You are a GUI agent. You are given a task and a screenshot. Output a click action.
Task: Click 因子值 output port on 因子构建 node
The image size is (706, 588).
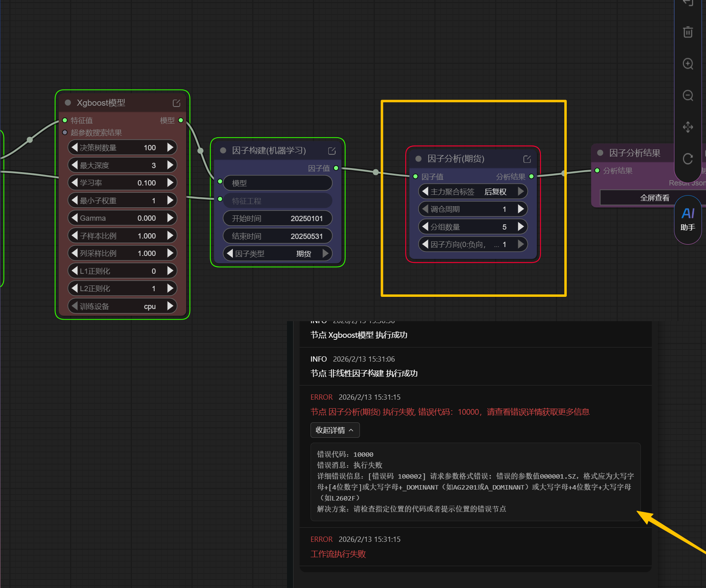point(336,168)
